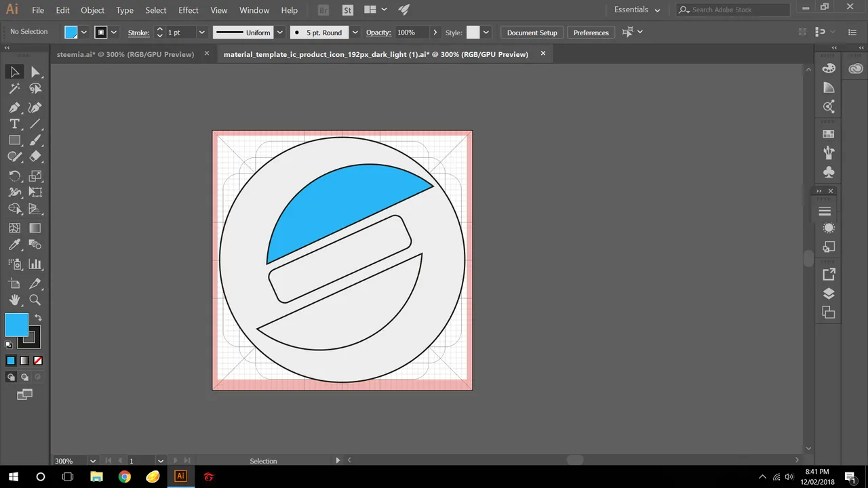
Task: Set paint mode to None
Action: click(38, 361)
